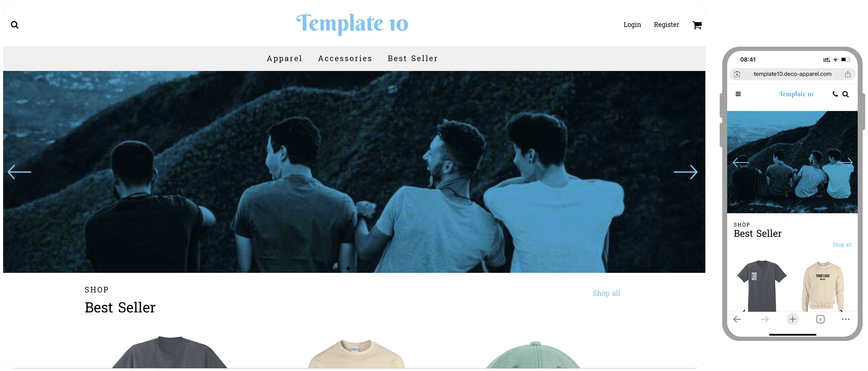Open mobile browser tabs counter showing 5
The width and height of the screenshot is (868, 371).
[820, 319]
